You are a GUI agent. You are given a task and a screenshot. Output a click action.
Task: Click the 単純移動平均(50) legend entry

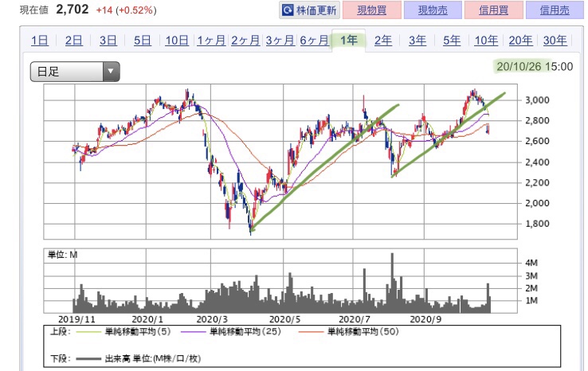(348, 332)
